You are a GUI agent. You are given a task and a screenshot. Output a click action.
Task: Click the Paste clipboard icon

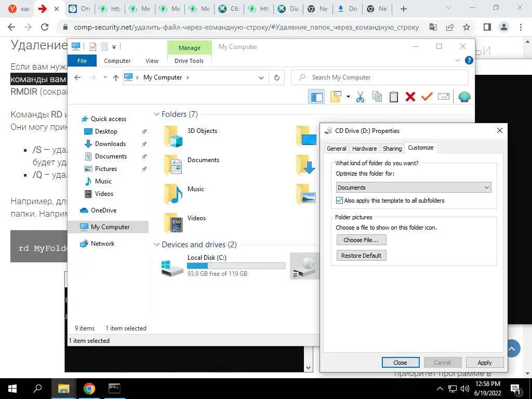coord(394,97)
